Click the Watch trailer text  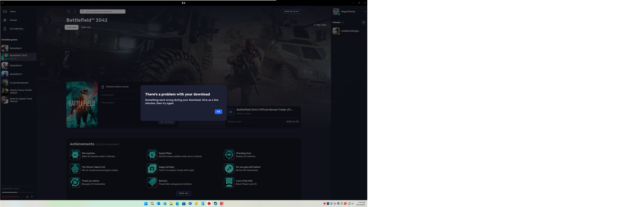244,114
